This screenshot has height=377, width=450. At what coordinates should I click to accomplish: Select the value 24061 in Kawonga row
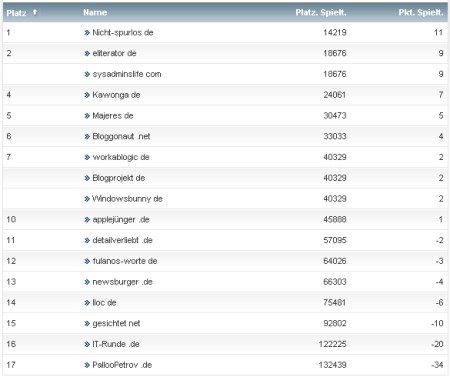point(335,95)
